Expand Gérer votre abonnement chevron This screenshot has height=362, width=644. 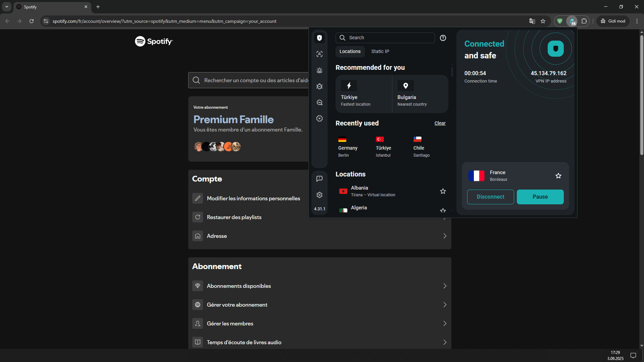tap(445, 305)
